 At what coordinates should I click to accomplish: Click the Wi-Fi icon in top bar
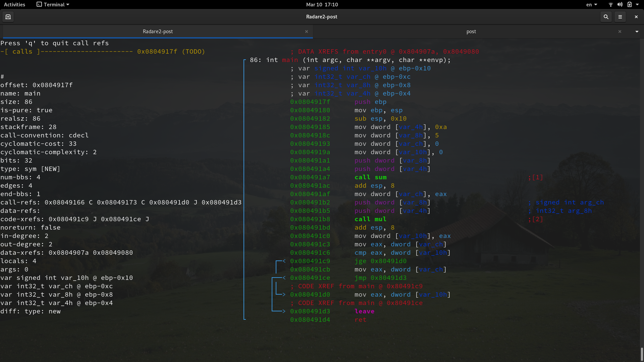coord(610,5)
